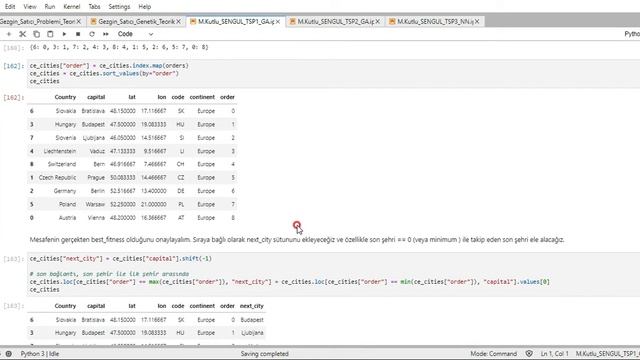Click 'Bratislava' cell in the first table
Screen dimensions: 640x360
[93, 111]
